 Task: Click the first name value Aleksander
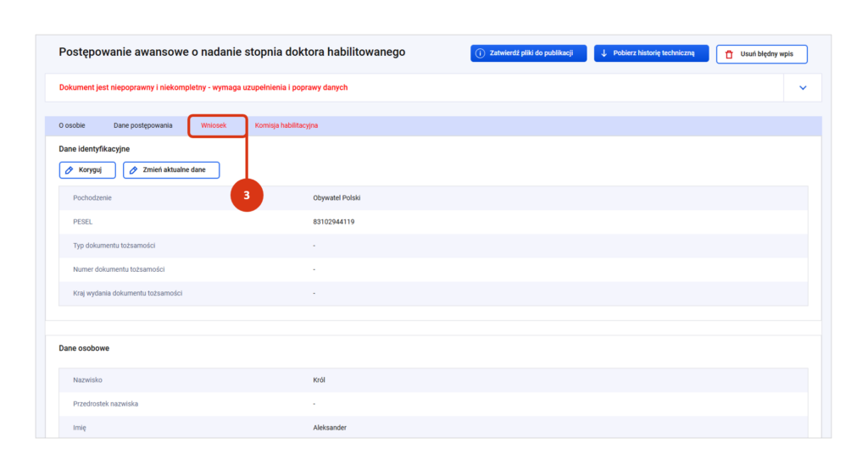point(330,428)
